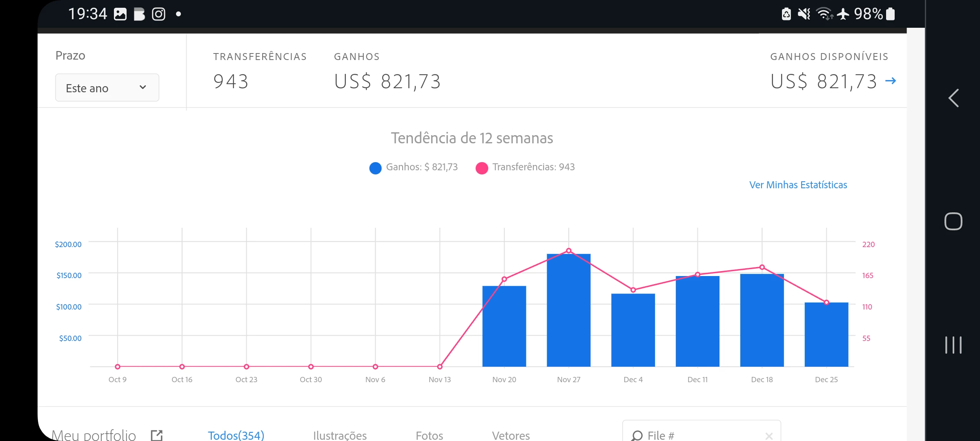Open portfolio external link icon
The image size is (980, 441).
[157, 435]
